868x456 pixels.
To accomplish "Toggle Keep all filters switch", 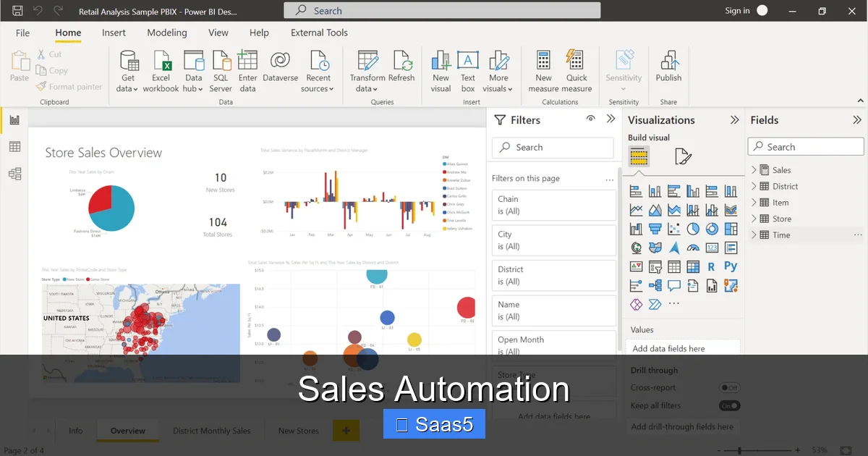I will click(729, 406).
